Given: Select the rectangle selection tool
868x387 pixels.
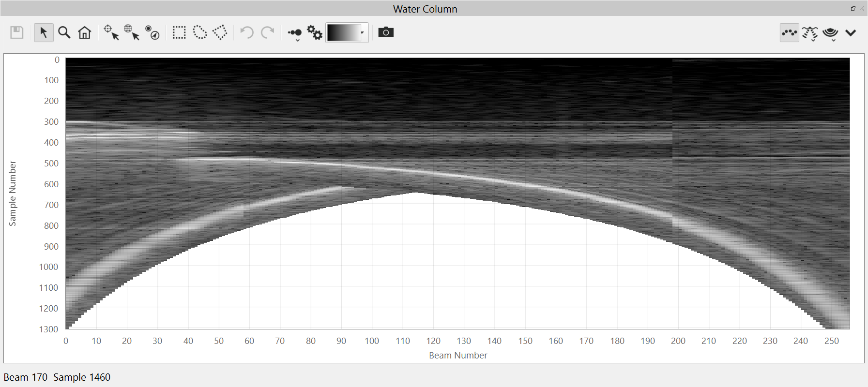Looking at the screenshot, I should [179, 32].
